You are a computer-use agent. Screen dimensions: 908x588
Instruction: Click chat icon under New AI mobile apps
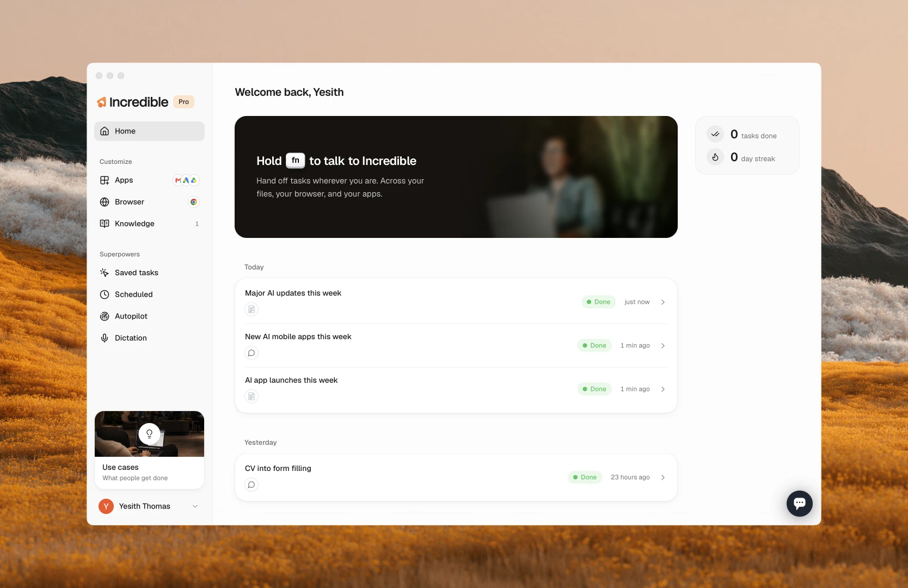coord(251,353)
